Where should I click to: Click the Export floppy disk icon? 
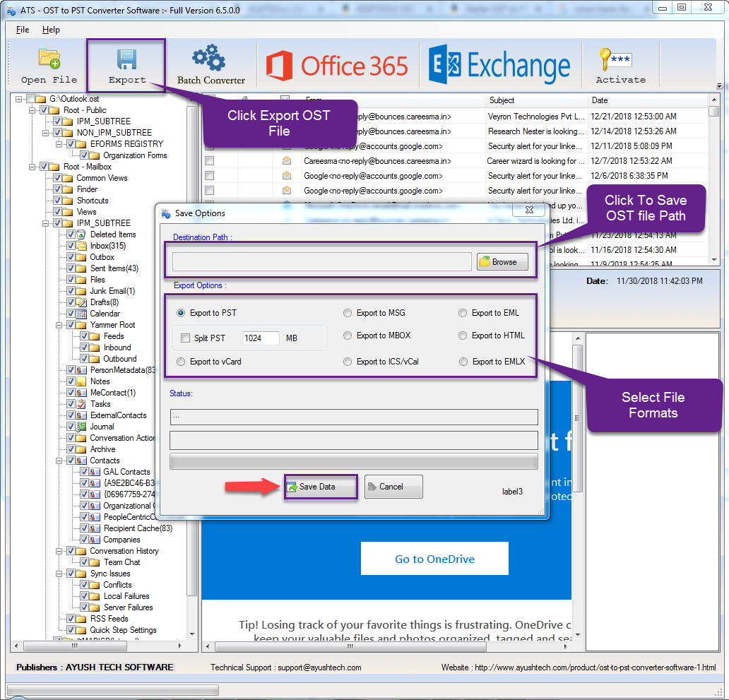coord(126,59)
